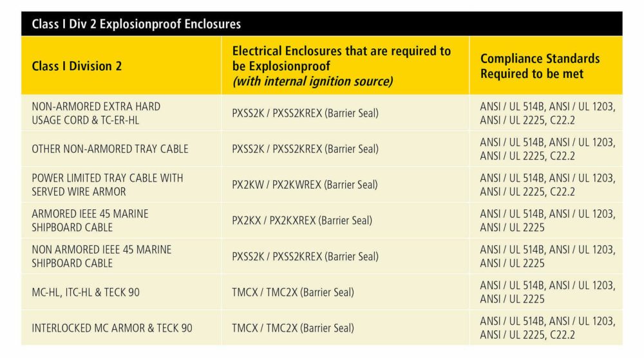Click POWER LIMITED TRAY CABLE WITH SERVED WIRE ARMOR
Viewport: 644px width, 358px height.
point(107,185)
